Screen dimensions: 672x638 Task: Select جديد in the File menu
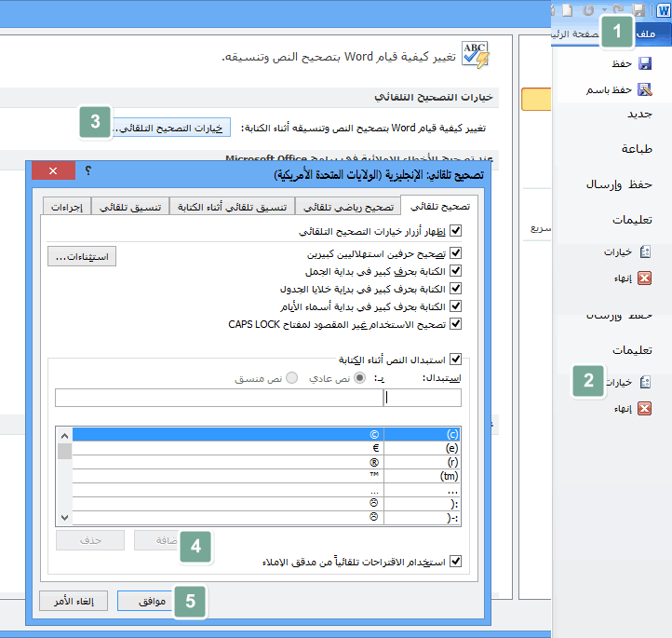tap(639, 114)
